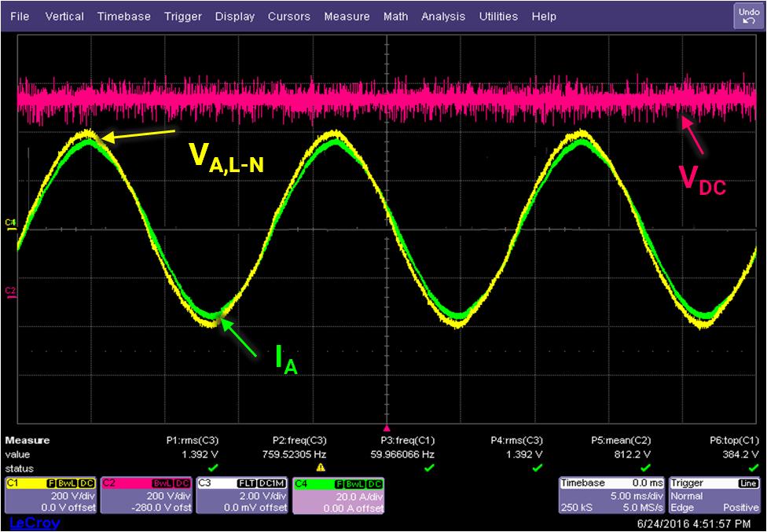The width and height of the screenshot is (767, 532).
Task: Click the C3 DC1M coupling badge
Action: click(272, 483)
